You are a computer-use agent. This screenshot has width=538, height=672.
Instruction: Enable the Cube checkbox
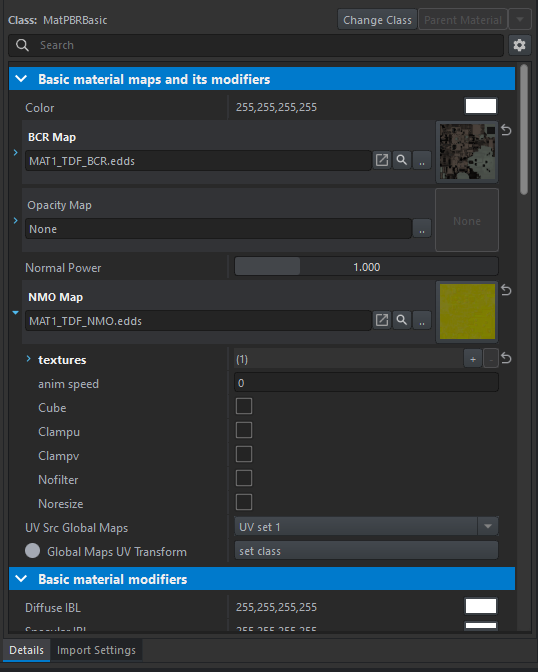(x=244, y=406)
